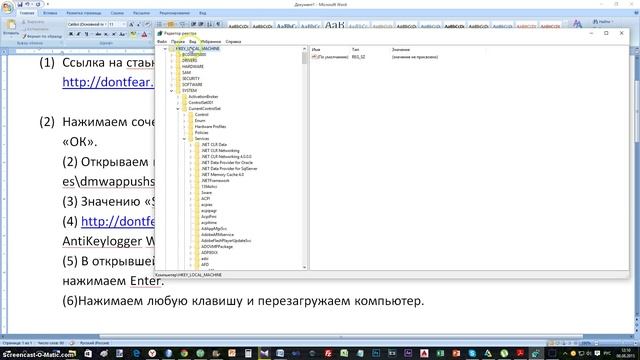640x360 pixels.
Task: Open Photoshop from the taskbar
Action: [376, 353]
